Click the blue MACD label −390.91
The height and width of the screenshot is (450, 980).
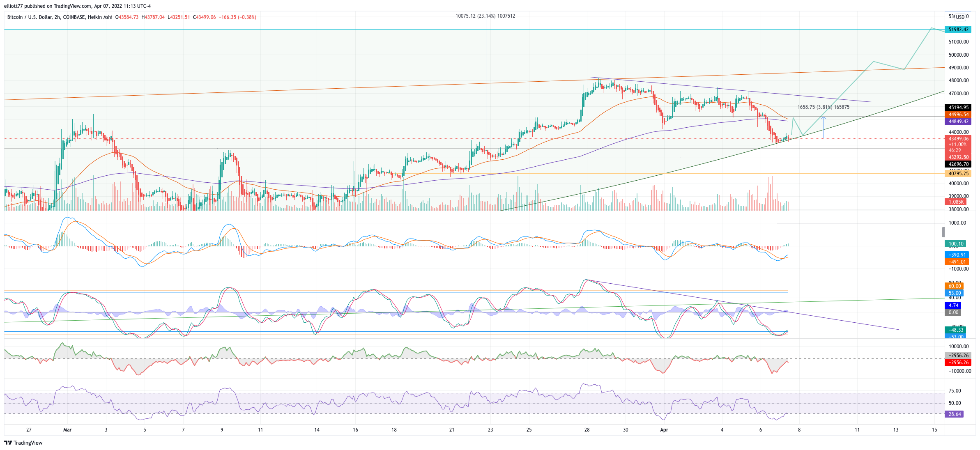point(957,255)
